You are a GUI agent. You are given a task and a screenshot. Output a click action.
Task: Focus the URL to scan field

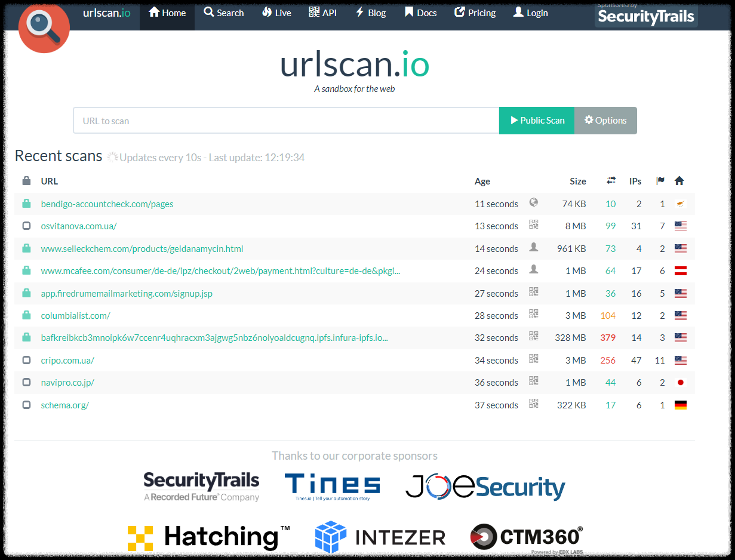pyautogui.click(x=286, y=121)
